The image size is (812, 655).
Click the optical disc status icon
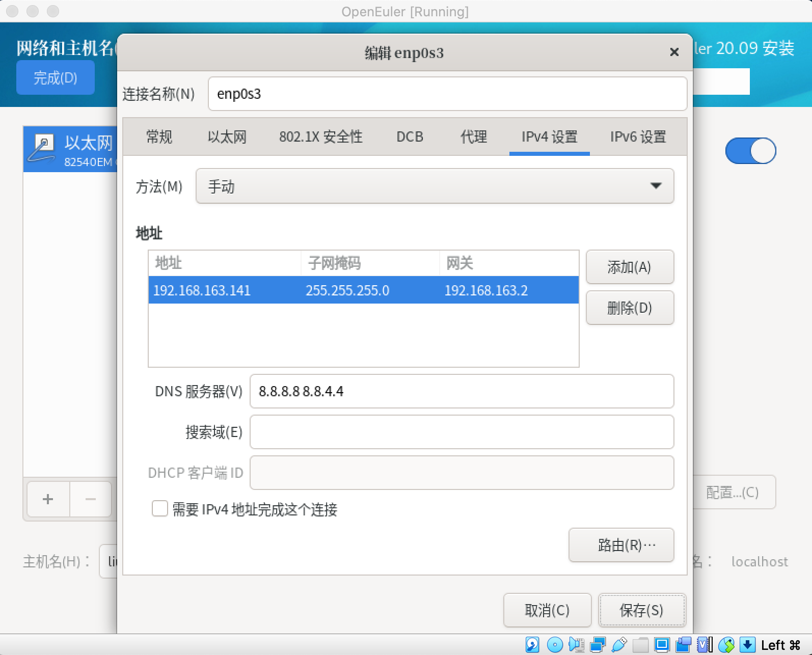[x=555, y=645]
